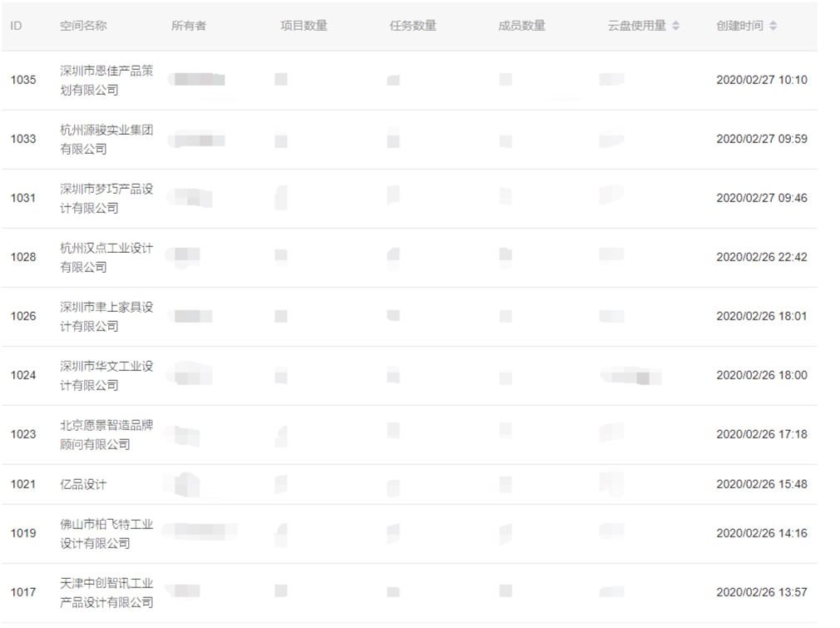The width and height of the screenshot is (840, 628).
Task: Select the 项目数量 column header
Action: (x=304, y=26)
